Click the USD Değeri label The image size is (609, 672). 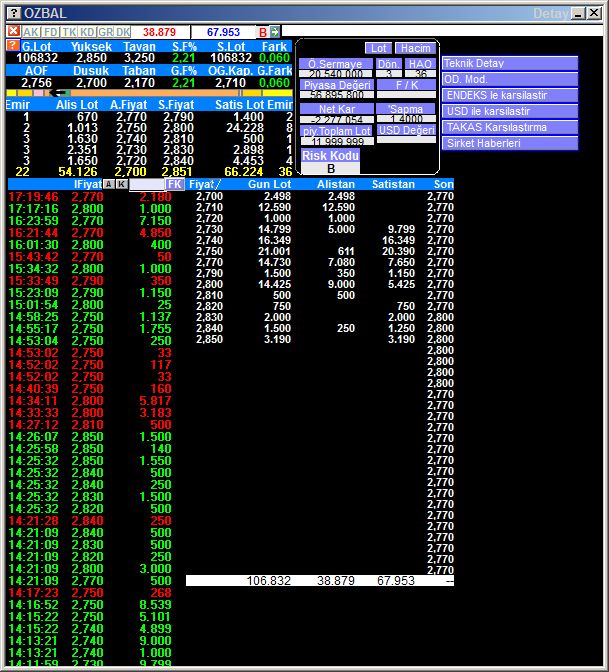[x=406, y=130]
